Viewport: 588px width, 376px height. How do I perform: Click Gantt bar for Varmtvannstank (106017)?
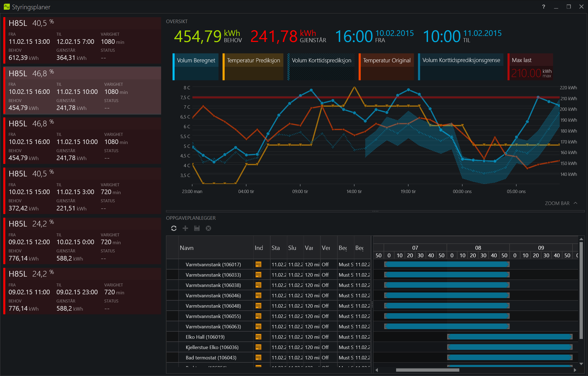pyautogui.click(x=447, y=264)
